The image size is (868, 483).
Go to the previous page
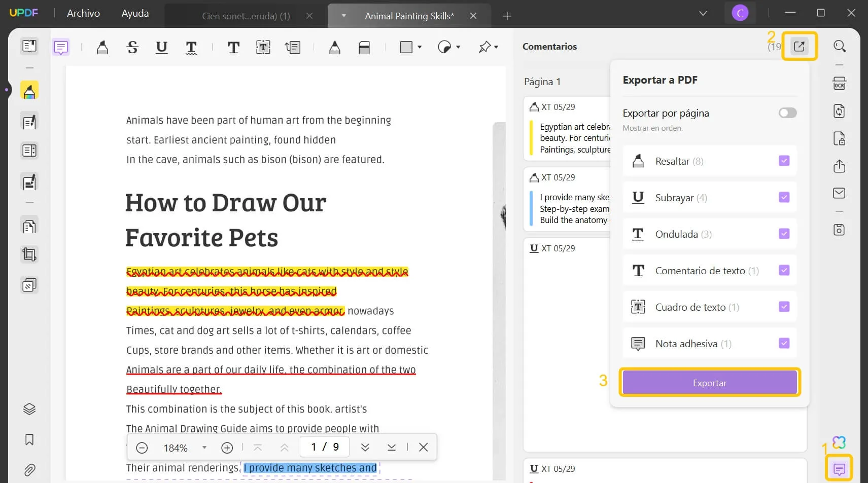285,448
